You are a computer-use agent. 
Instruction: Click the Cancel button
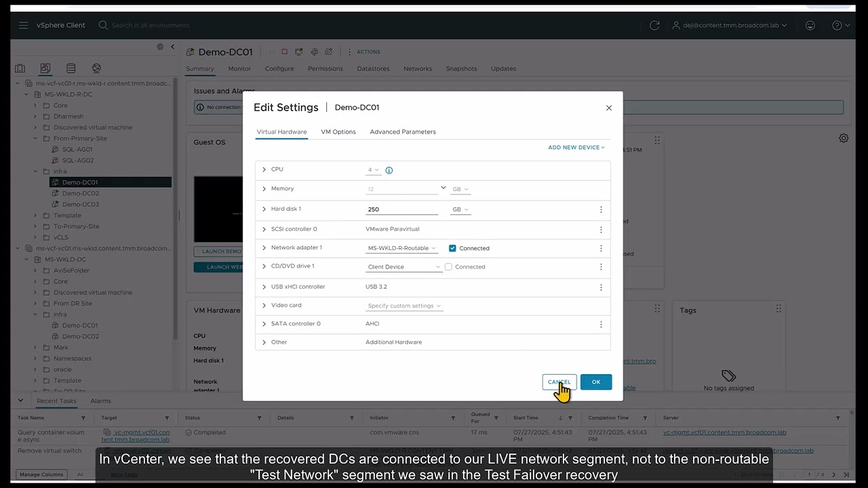point(559,382)
